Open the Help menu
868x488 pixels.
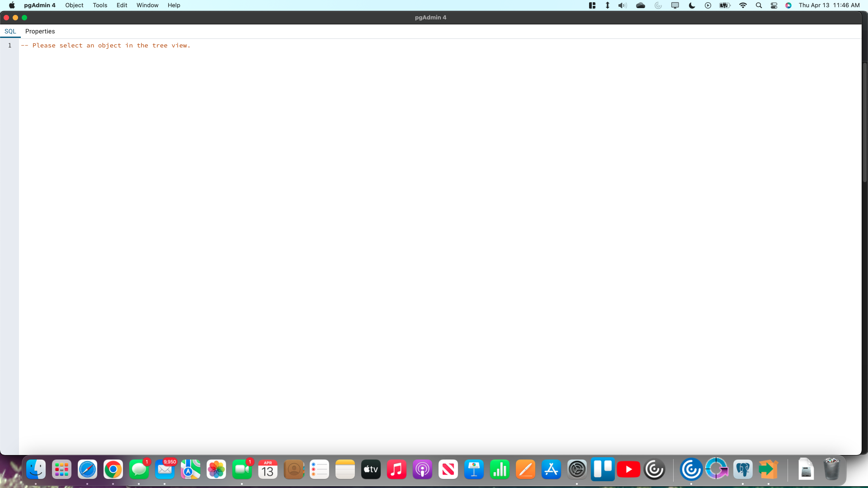click(174, 5)
